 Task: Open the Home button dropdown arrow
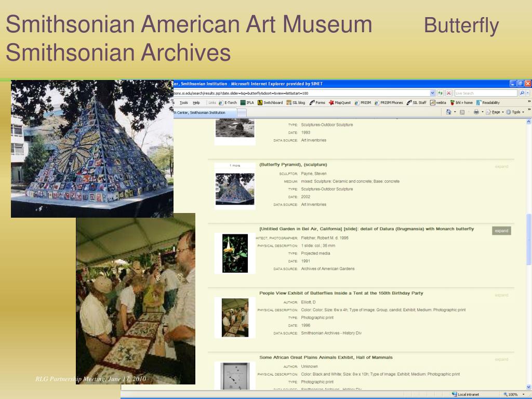click(455, 112)
